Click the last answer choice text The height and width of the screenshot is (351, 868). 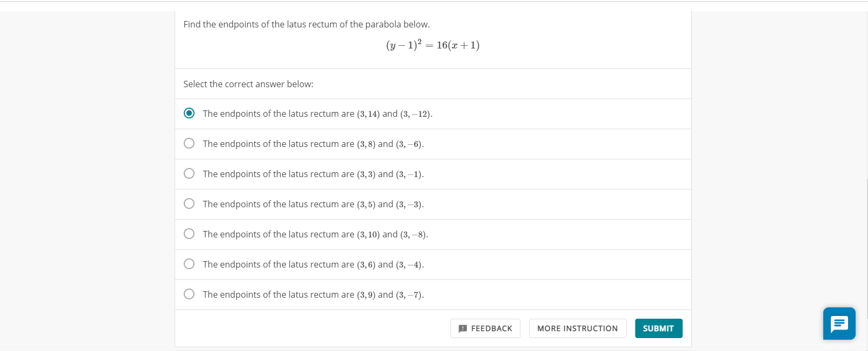click(313, 294)
